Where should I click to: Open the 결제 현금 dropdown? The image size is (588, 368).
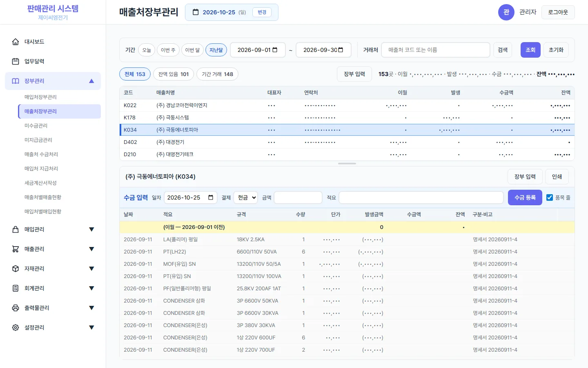click(x=245, y=197)
